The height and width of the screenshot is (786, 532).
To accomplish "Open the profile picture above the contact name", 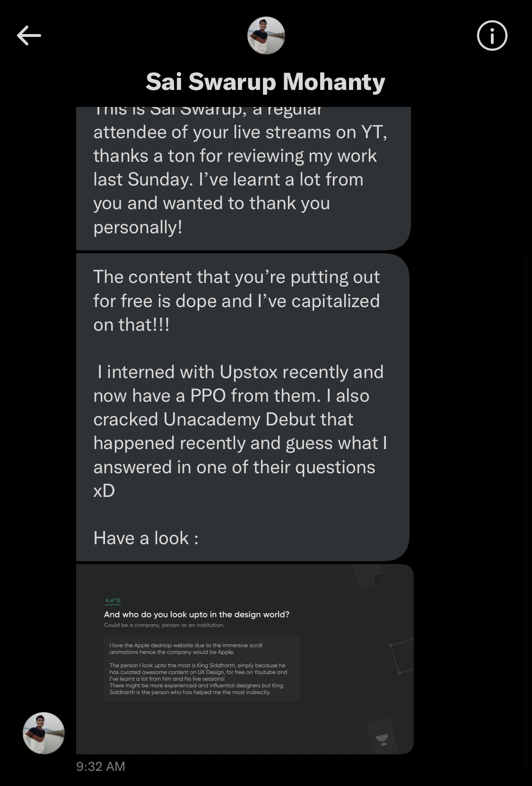I will [x=266, y=35].
